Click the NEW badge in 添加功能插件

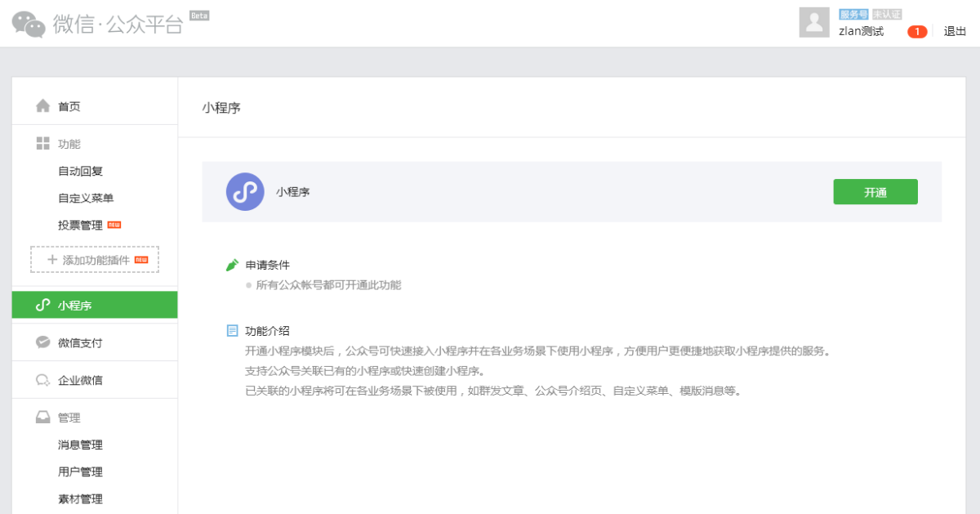pyautogui.click(x=141, y=259)
